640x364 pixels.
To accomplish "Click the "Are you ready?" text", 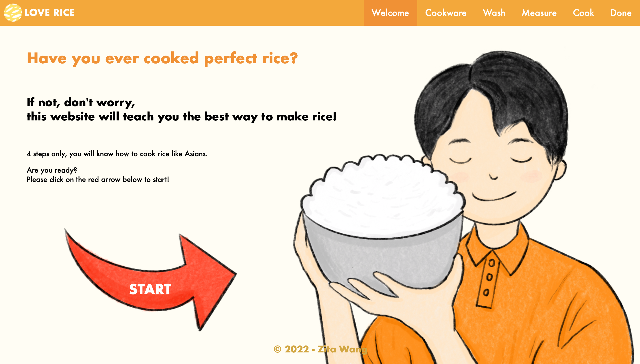I will 52,170.
